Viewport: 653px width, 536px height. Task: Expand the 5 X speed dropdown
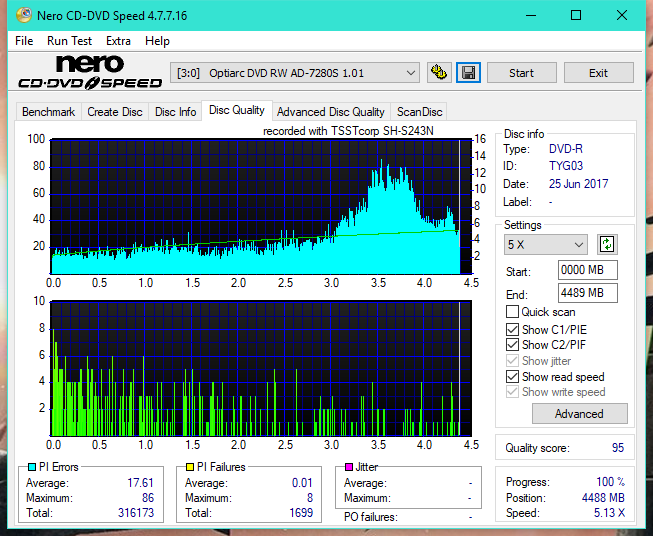coord(546,244)
